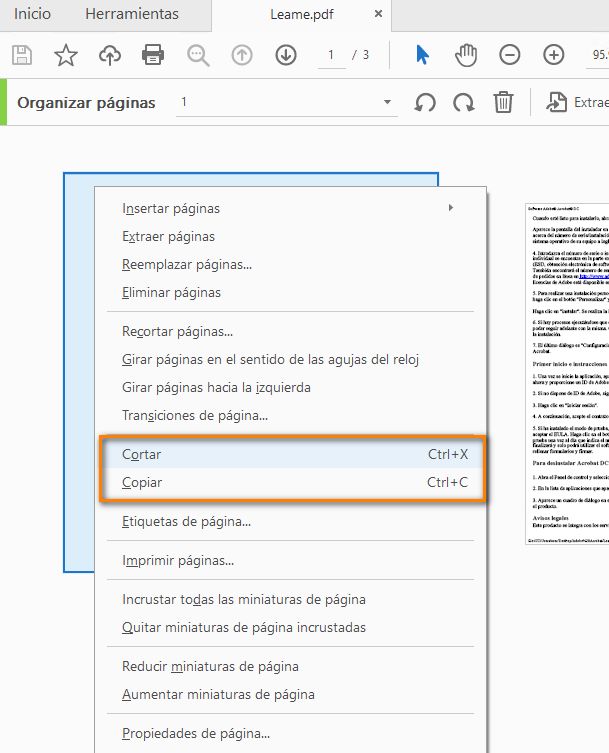Screen dimensions: 609x753
Task: Open Transiciones de página... entry
Action: 291,415
